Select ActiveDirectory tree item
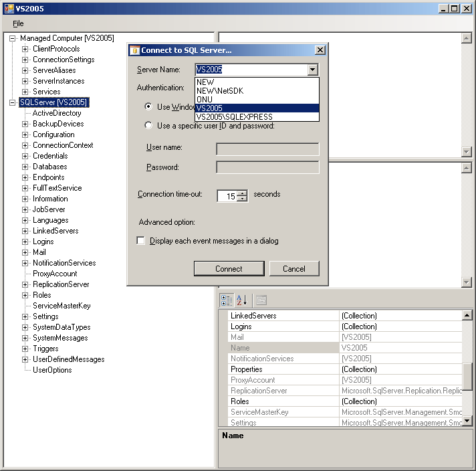476x471 pixels. [57, 113]
